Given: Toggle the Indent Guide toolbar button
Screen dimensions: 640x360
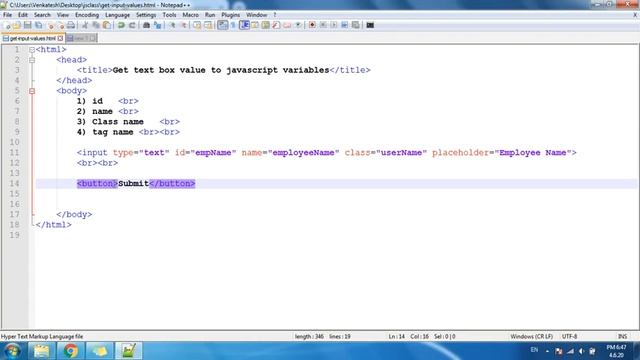Looking at the screenshot, I should 244,25.
